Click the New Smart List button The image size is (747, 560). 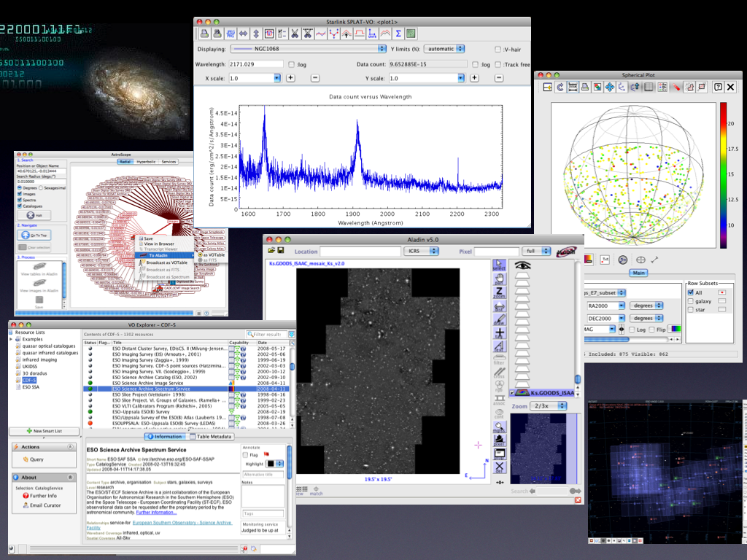pos(43,432)
